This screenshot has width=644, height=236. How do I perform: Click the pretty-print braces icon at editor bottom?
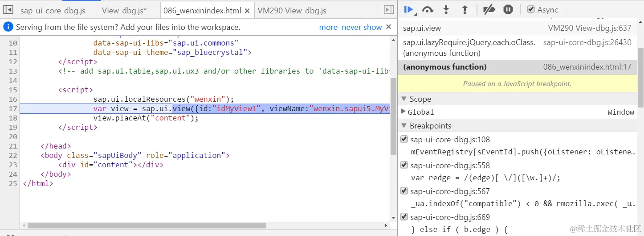click(x=11, y=234)
